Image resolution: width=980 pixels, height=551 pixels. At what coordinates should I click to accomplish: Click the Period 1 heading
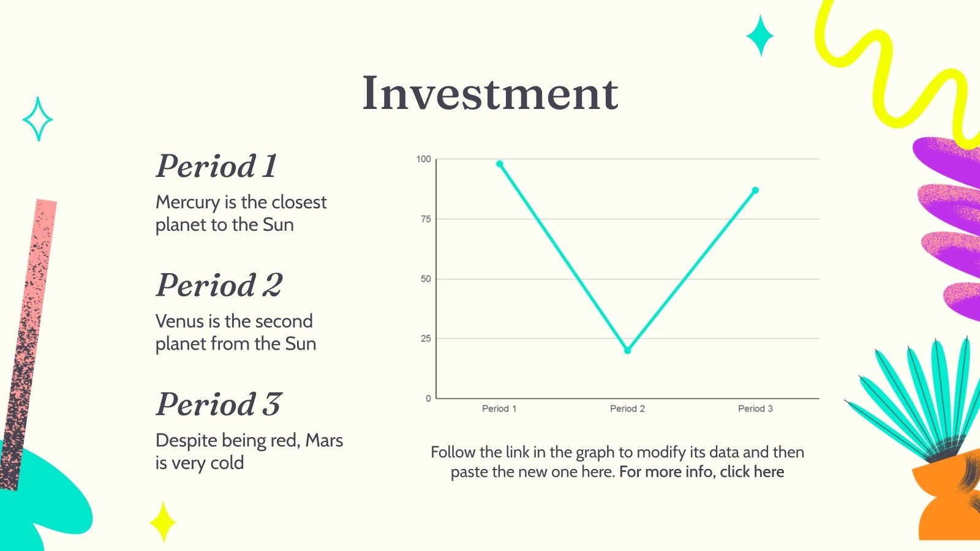[x=217, y=166]
